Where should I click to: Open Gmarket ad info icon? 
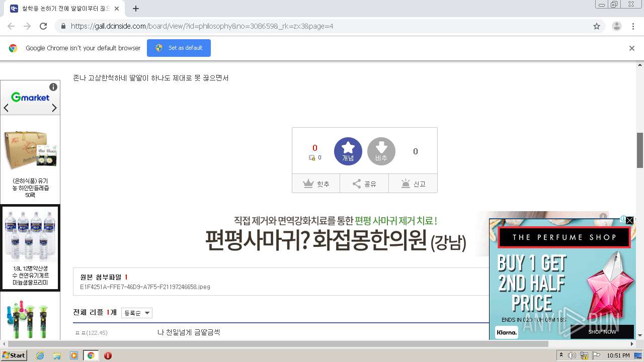pos(53,87)
